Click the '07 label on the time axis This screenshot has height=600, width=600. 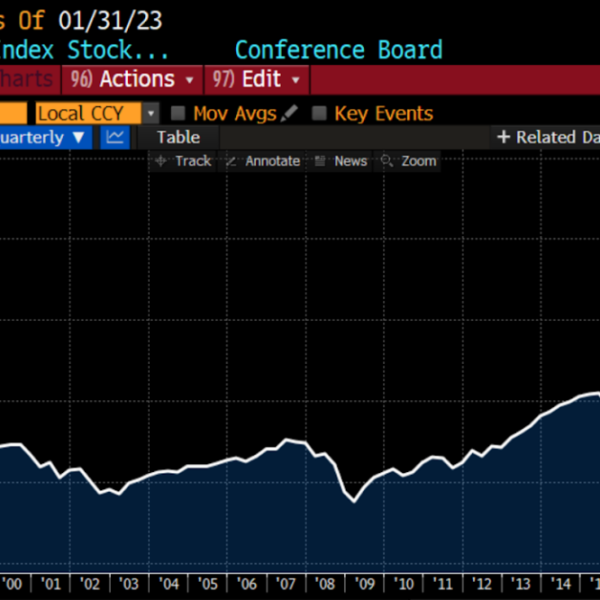pos(286,585)
